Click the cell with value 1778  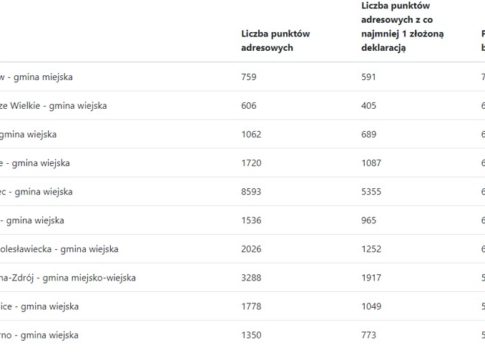tap(251, 306)
